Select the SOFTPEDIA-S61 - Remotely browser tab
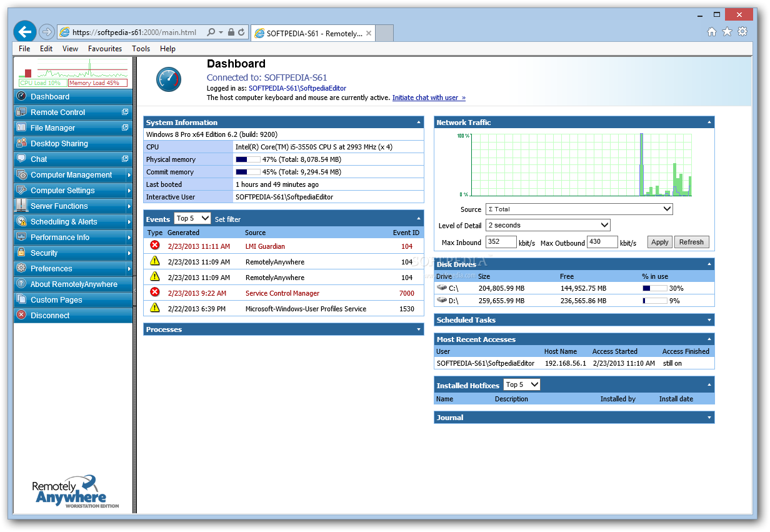Viewport: 770px width, 532px height. click(313, 33)
